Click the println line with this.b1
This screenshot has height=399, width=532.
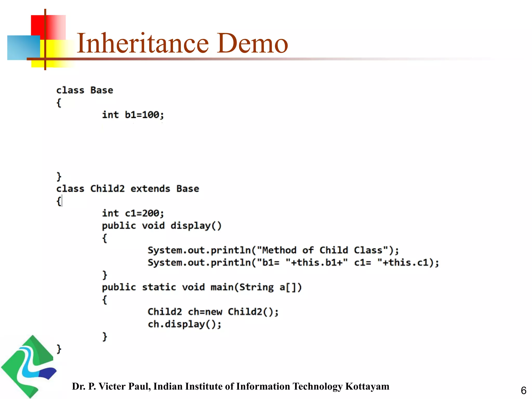tap(293, 263)
